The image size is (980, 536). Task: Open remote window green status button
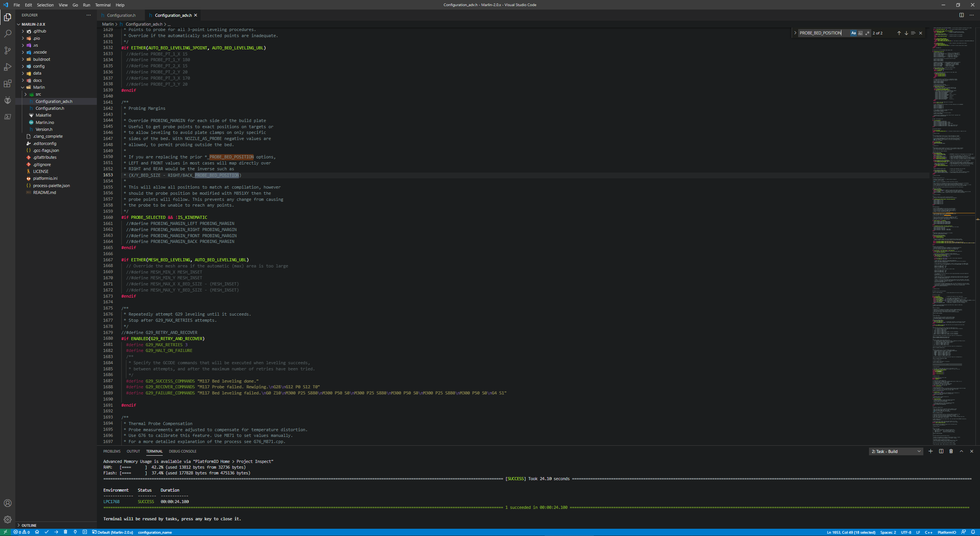[5, 532]
